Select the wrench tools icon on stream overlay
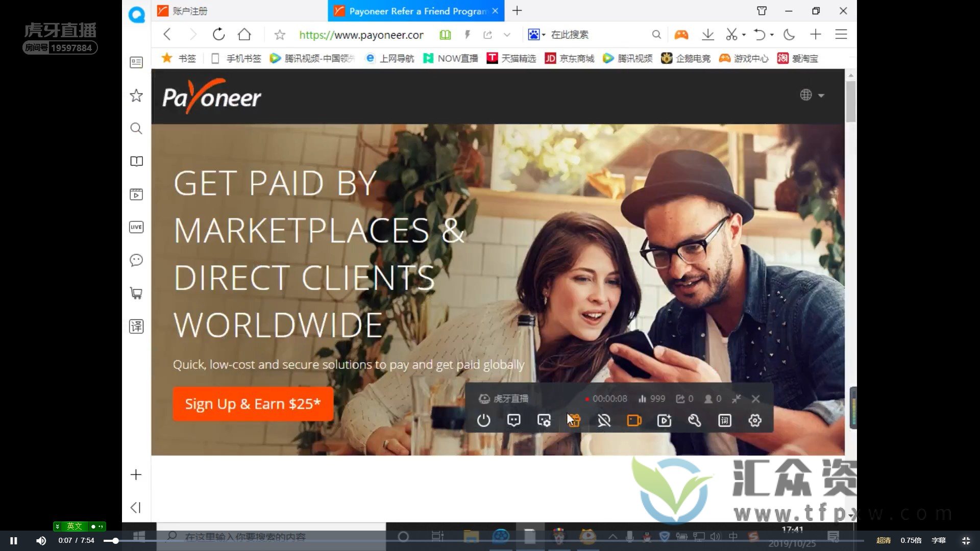Viewport: 980px width, 551px height. (694, 420)
